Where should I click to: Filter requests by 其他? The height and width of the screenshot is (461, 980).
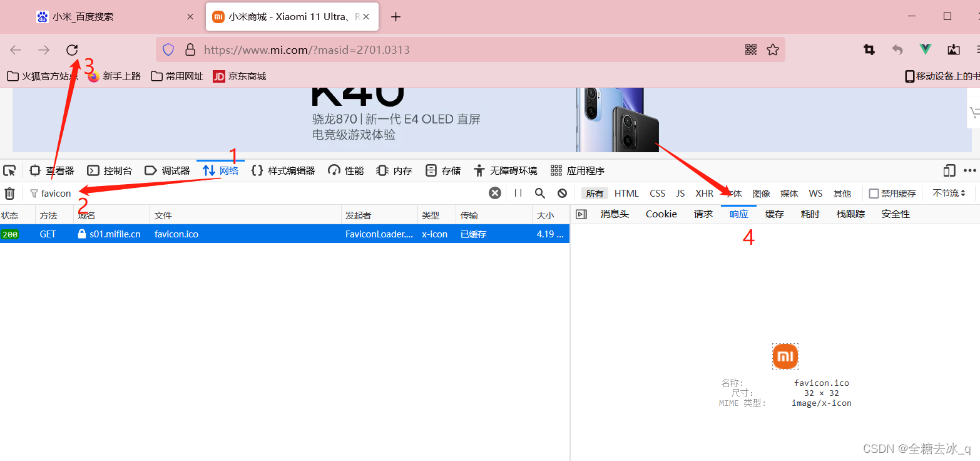[x=842, y=194]
